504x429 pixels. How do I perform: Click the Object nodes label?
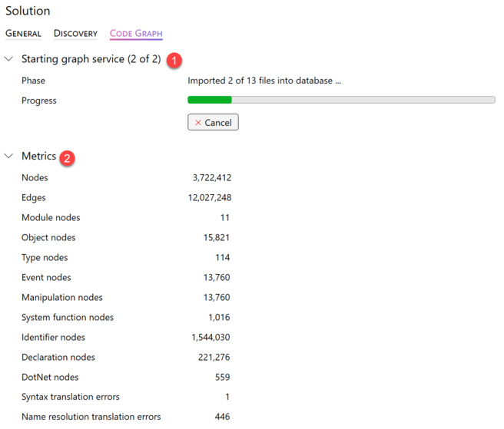pos(48,238)
